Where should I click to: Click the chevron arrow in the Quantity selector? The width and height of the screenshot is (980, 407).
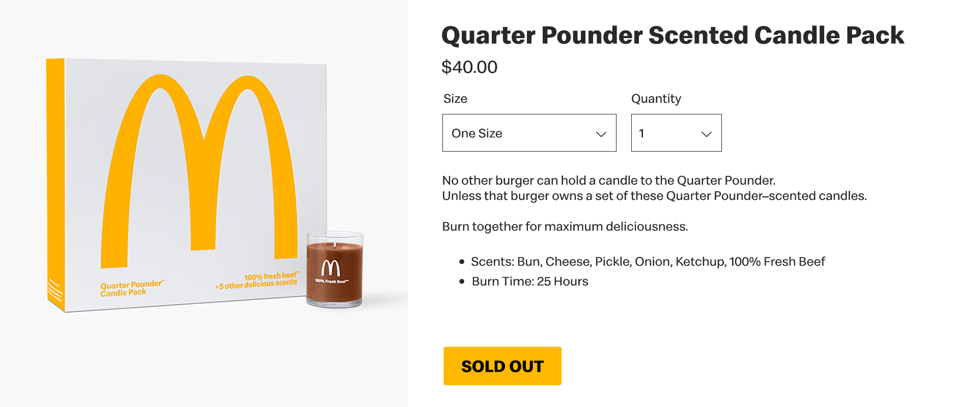tap(706, 134)
